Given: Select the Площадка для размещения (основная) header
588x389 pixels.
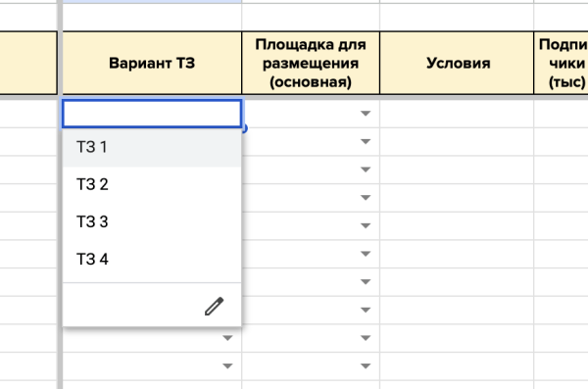Looking at the screenshot, I should [x=311, y=63].
